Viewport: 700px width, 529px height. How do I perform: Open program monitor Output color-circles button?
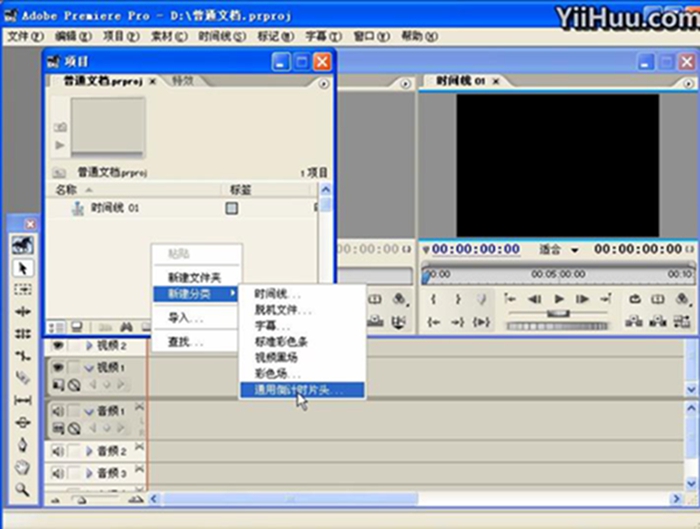[x=682, y=299]
